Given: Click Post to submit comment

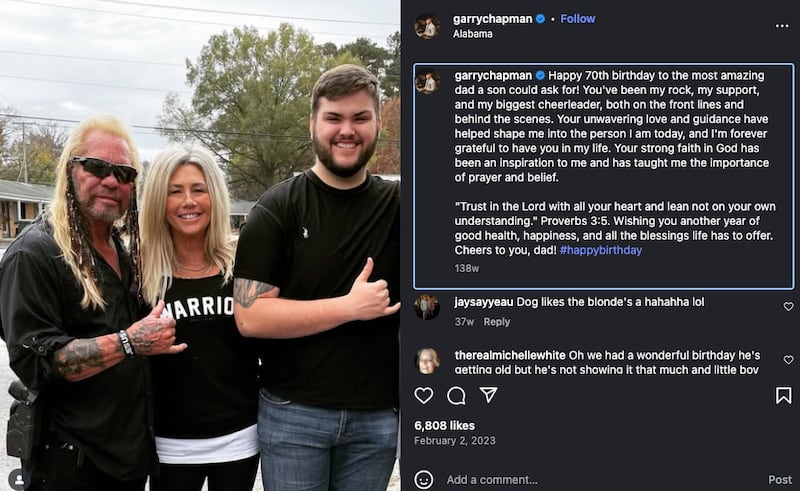Looking at the screenshot, I should [780, 480].
